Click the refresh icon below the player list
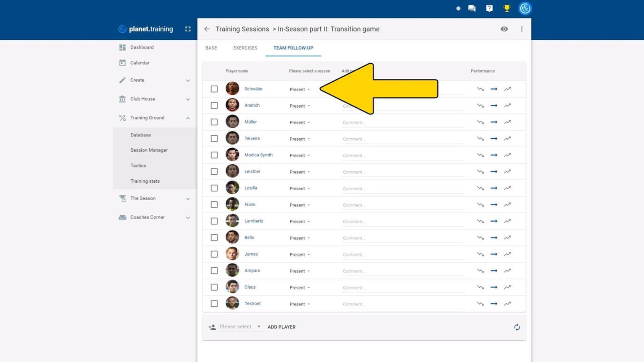This screenshot has width=644, height=362. click(x=517, y=327)
